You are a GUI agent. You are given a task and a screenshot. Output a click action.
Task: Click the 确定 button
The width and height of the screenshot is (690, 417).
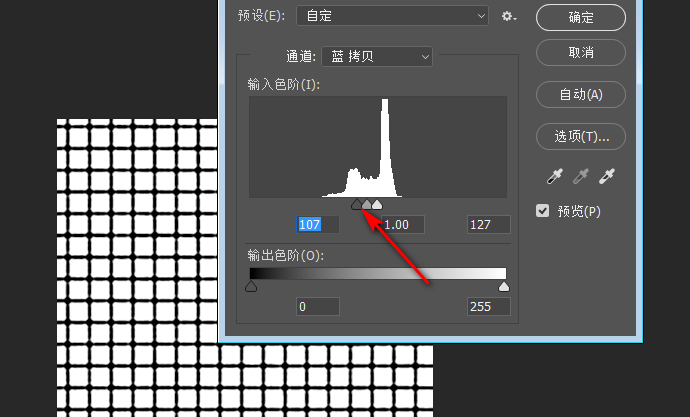581,18
